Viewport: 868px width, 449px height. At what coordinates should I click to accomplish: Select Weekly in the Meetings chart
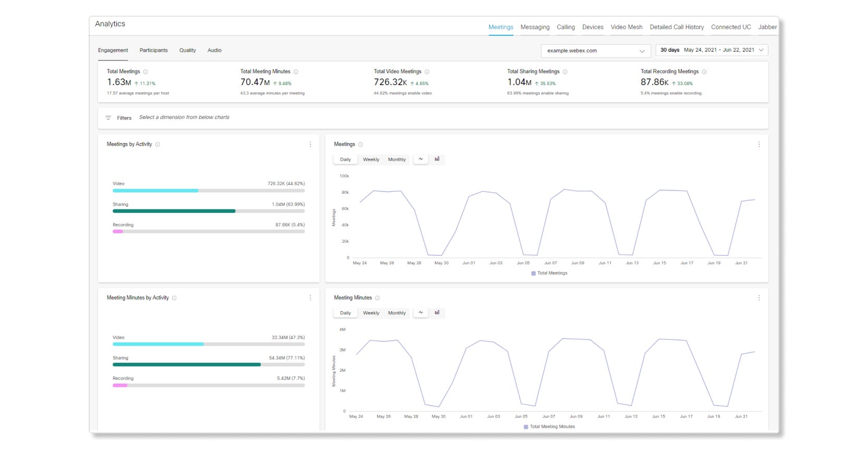pos(371,160)
